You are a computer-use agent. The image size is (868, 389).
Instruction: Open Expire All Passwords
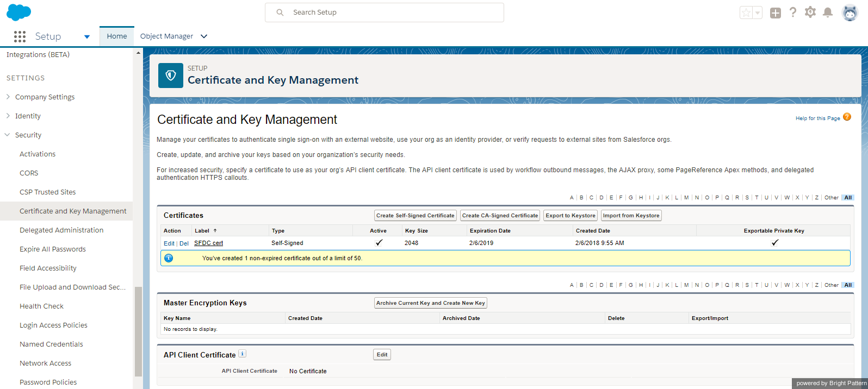coord(53,249)
